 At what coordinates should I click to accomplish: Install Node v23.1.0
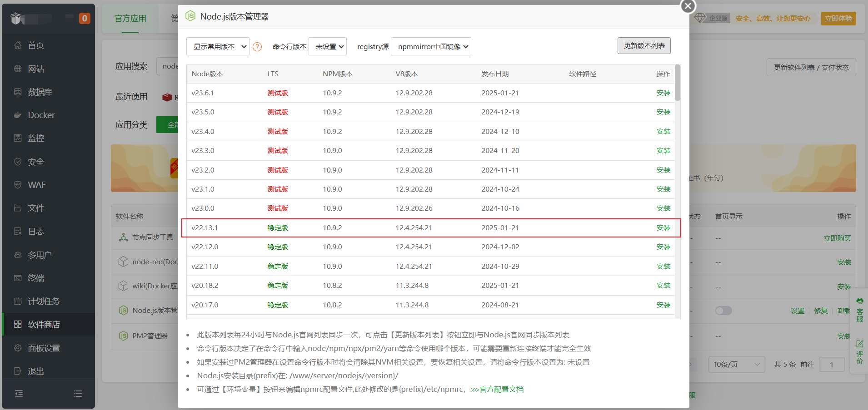[x=663, y=189]
